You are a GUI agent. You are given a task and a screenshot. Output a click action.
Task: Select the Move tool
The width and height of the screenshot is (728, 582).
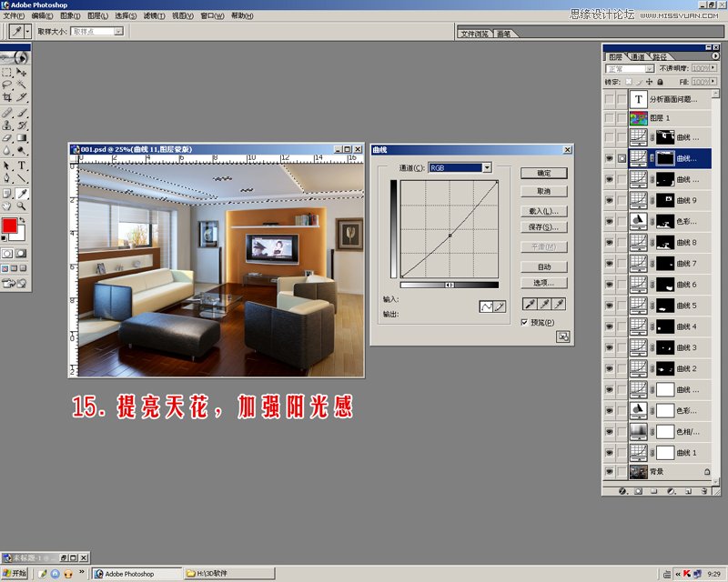click(x=21, y=73)
